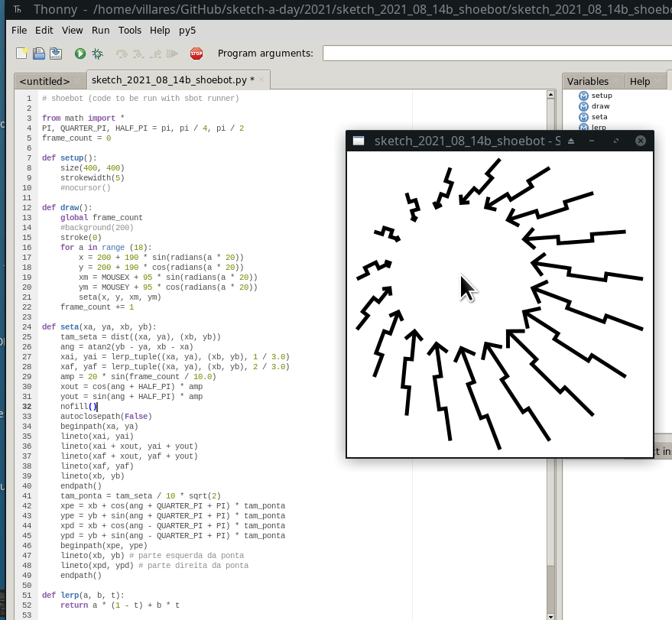Select the setup function in Variables
The image size is (672, 620).
click(601, 96)
